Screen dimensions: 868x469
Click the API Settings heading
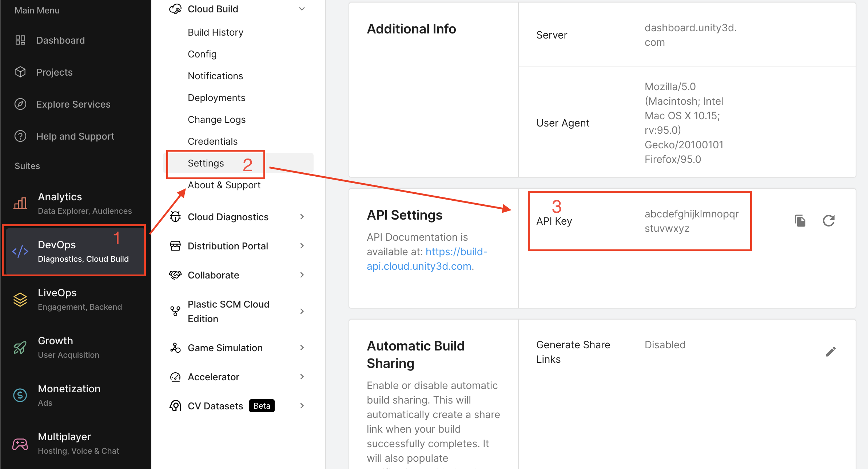pyautogui.click(x=405, y=215)
